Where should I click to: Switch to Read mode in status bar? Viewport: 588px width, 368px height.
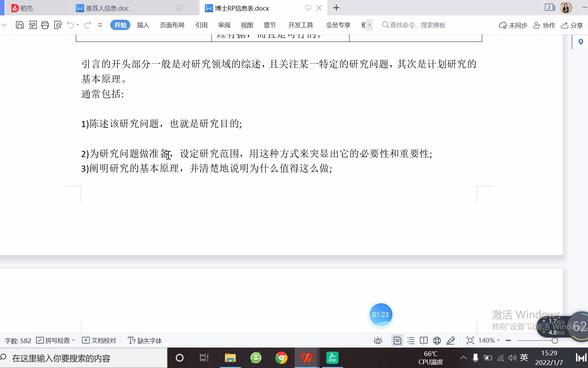point(424,340)
